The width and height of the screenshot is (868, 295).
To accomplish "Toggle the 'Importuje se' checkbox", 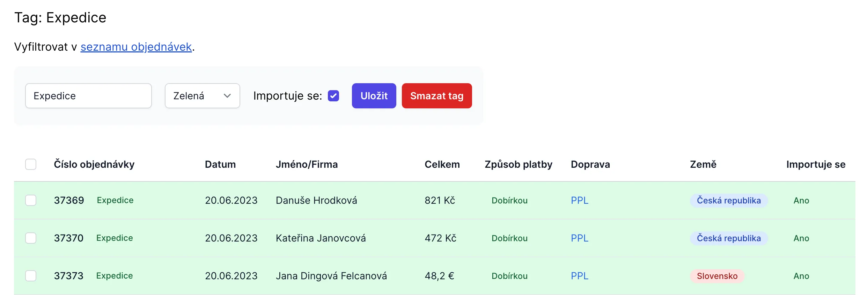I will [333, 96].
